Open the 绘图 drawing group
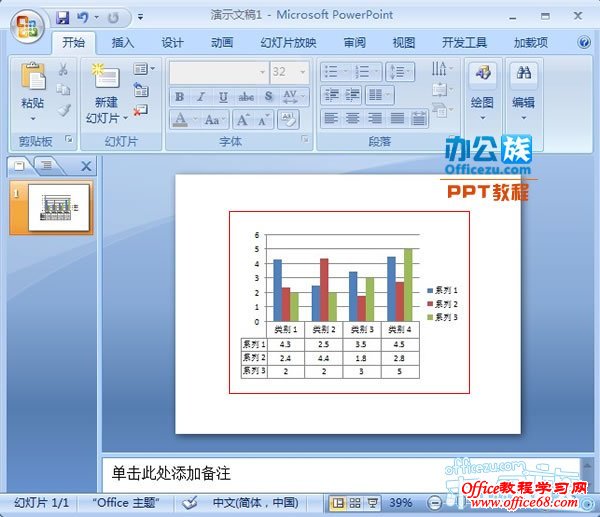Image resolution: width=600 pixels, height=517 pixels. tap(483, 92)
